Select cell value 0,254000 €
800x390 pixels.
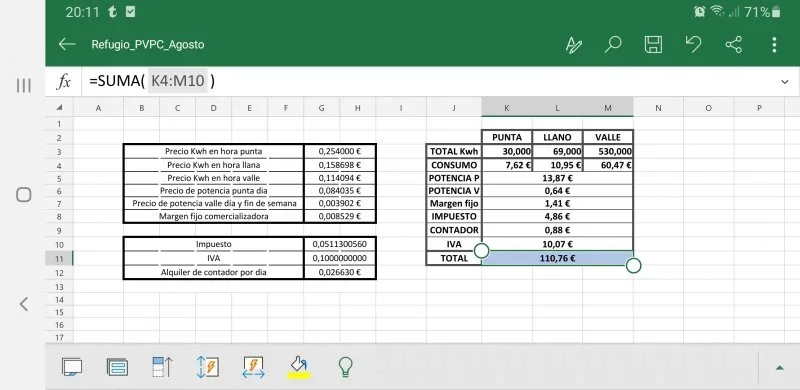pos(340,152)
